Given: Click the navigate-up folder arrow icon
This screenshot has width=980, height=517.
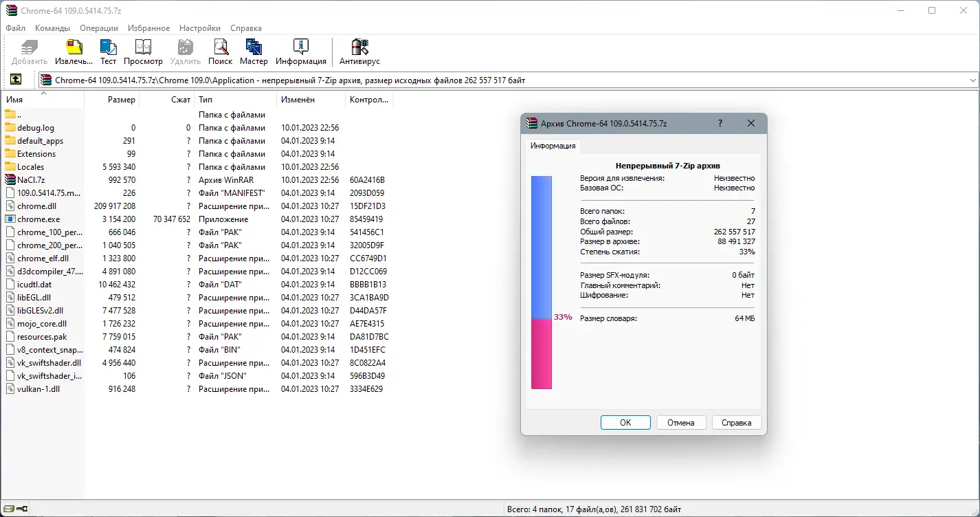Looking at the screenshot, I should point(15,79).
